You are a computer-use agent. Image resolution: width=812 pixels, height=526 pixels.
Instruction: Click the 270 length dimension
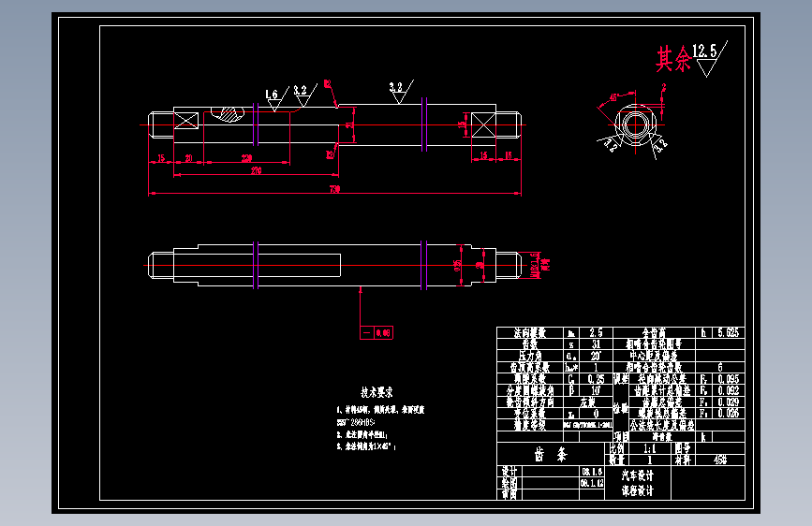coord(257,170)
